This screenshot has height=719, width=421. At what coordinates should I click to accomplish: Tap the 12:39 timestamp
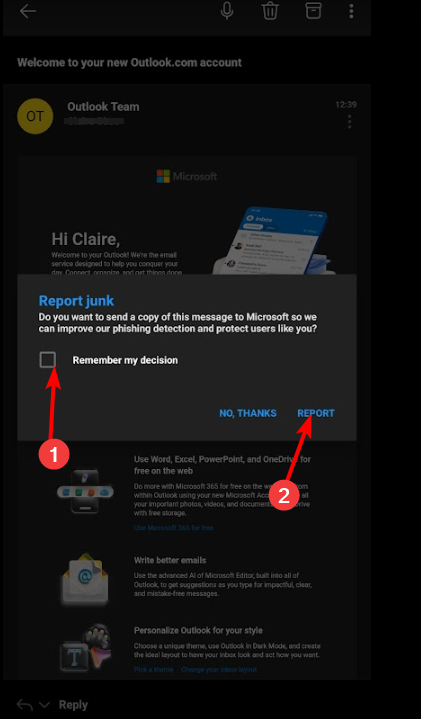(x=346, y=105)
